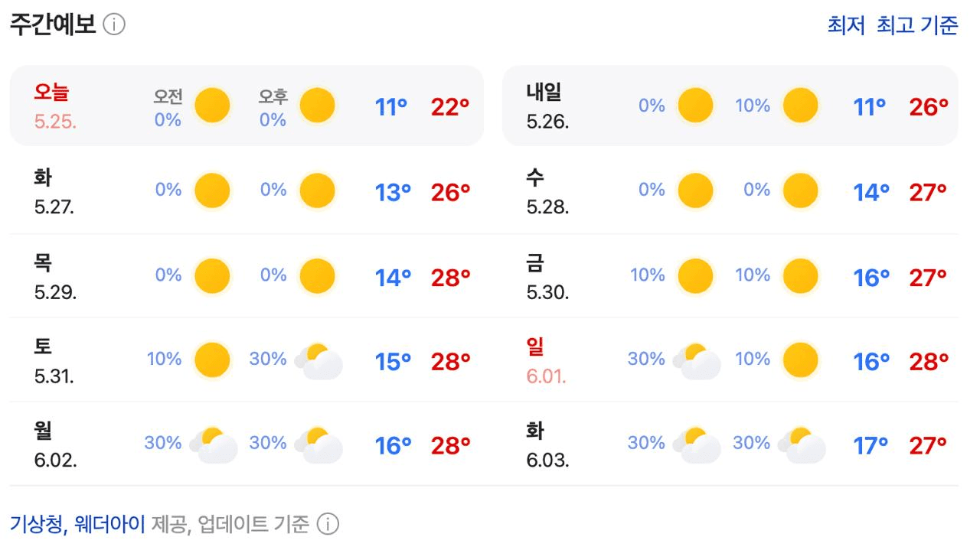980x550 pixels.
Task: Open the 기상청 provider link
Action: coord(38,524)
